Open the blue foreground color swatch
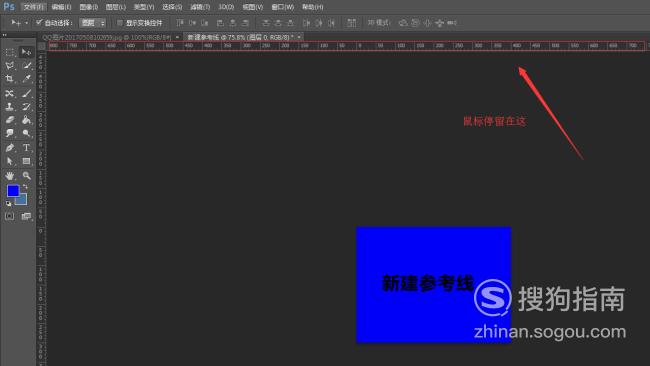650x366 pixels. pyautogui.click(x=12, y=191)
